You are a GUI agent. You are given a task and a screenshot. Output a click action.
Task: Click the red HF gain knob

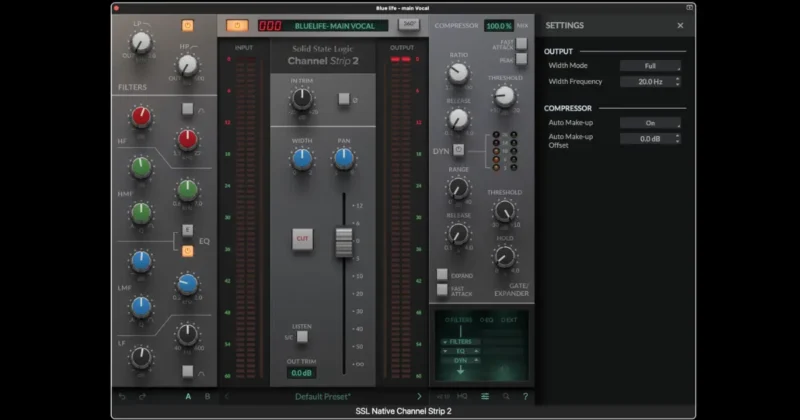coord(141,117)
